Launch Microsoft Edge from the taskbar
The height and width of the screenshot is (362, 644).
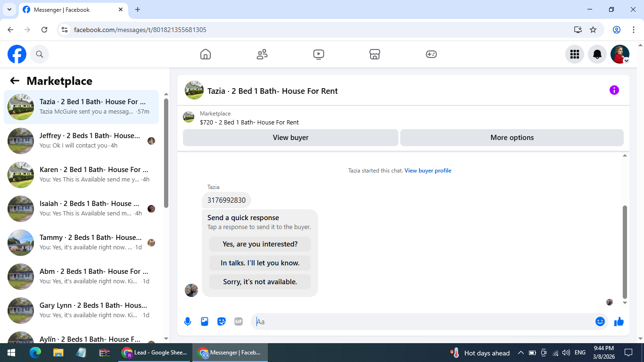(35, 353)
